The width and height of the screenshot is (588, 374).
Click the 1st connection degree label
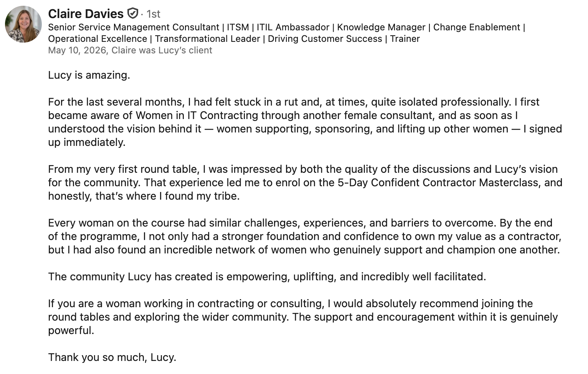pyautogui.click(x=153, y=14)
